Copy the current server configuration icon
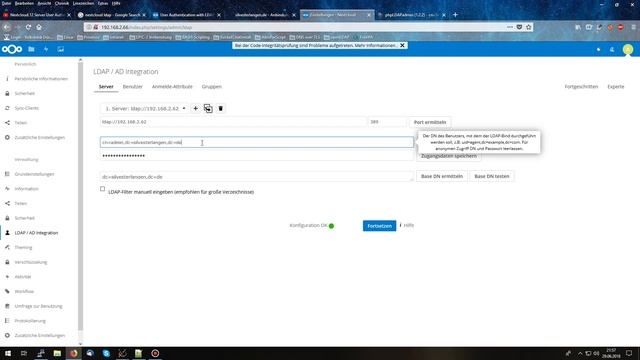Image resolution: width=640 pixels, height=360 pixels. 208,109
